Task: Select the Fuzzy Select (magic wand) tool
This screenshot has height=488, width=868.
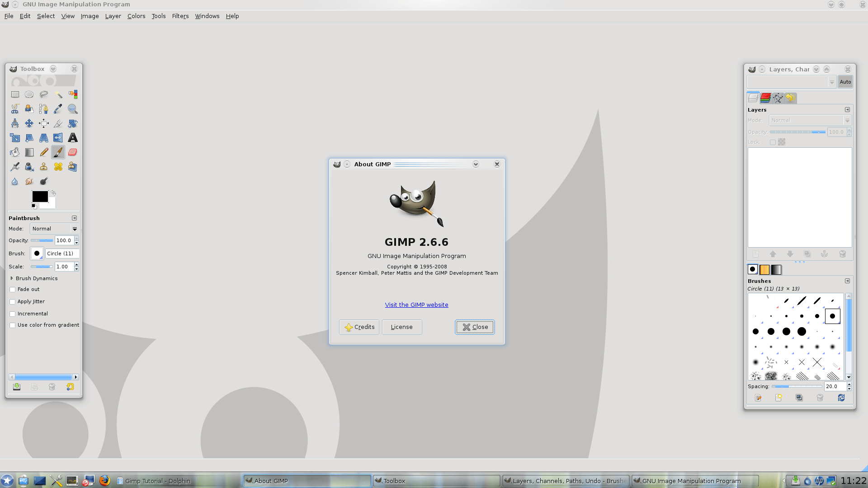Action: point(58,94)
